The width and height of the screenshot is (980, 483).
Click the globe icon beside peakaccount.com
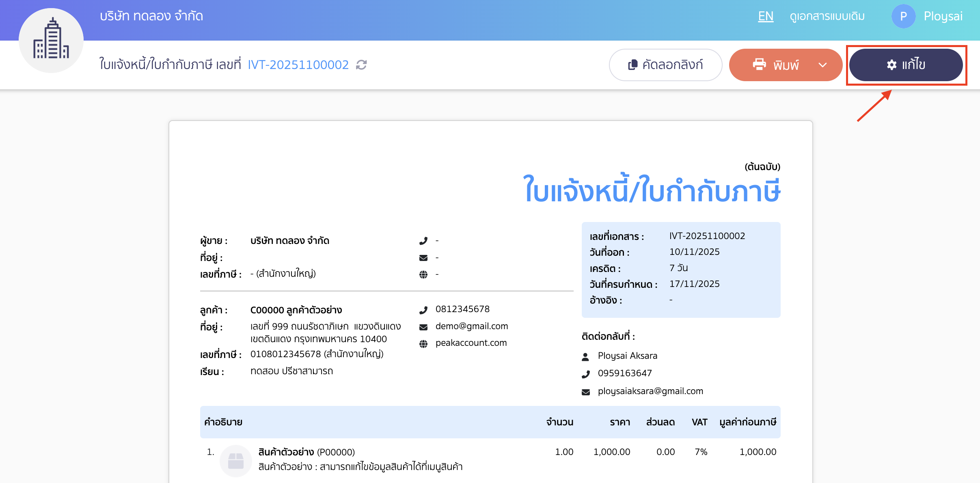(x=424, y=343)
